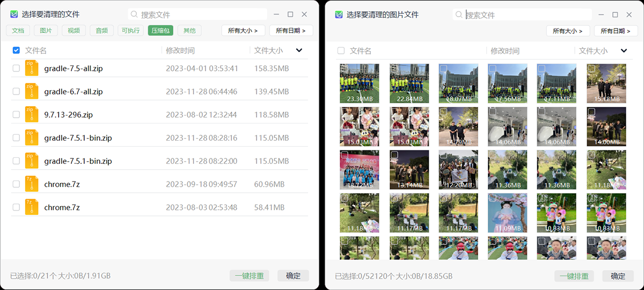The image size is (644, 290).
Task: Switch to the 视频 file type tab
Action: pos(74,31)
